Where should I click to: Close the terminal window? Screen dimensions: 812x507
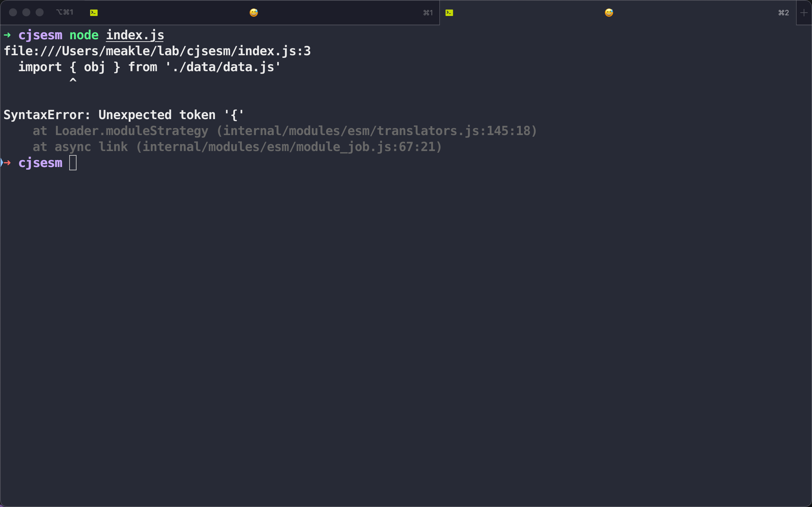coord(13,12)
